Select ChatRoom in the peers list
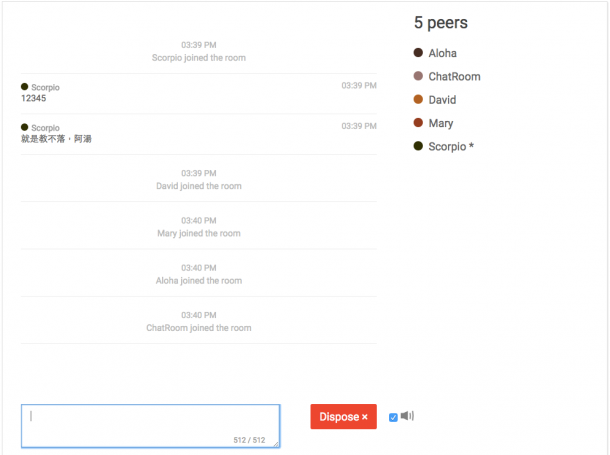 [454, 76]
